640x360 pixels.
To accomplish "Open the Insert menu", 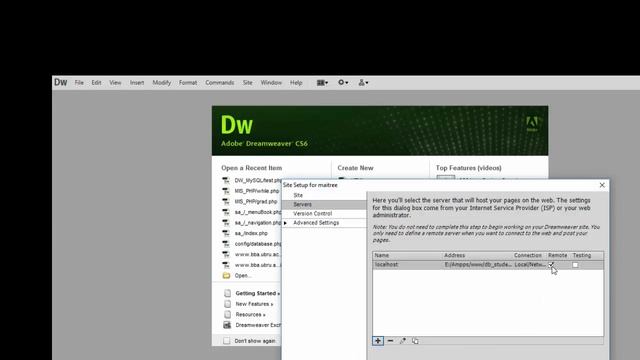I will 137,82.
